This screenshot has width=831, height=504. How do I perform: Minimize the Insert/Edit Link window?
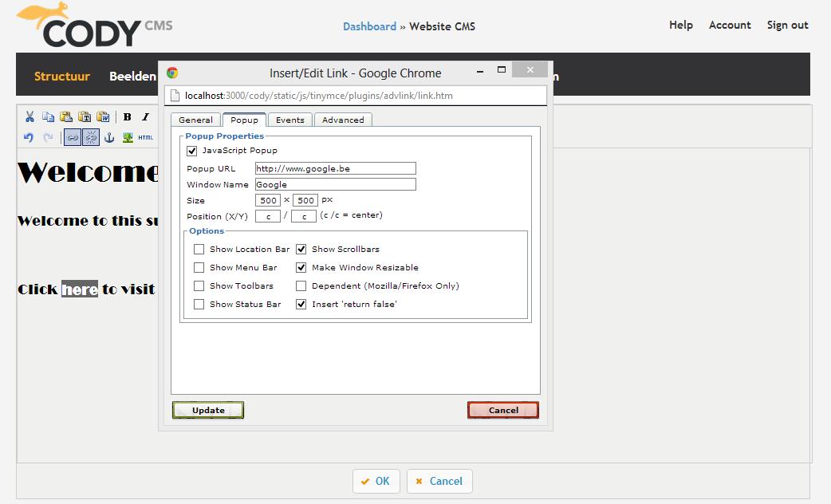479,70
